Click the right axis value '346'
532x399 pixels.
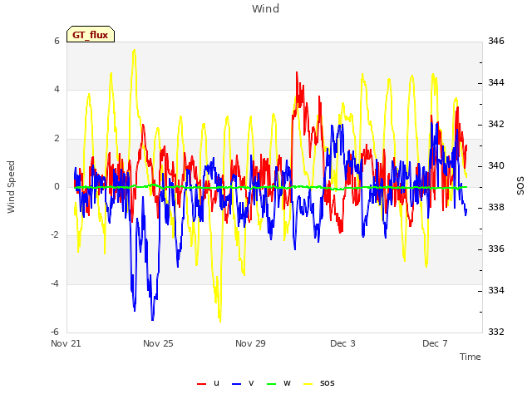[x=496, y=41]
